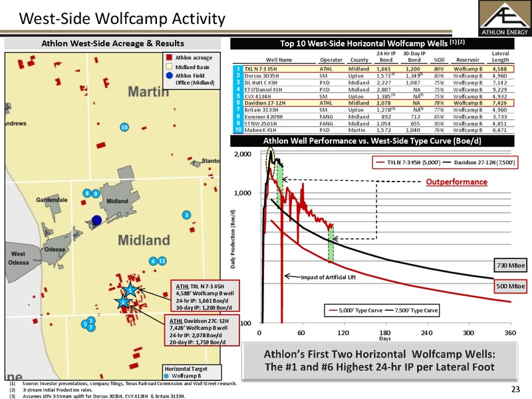
Task: Click the large Midland county label on map
Action: (x=144, y=240)
